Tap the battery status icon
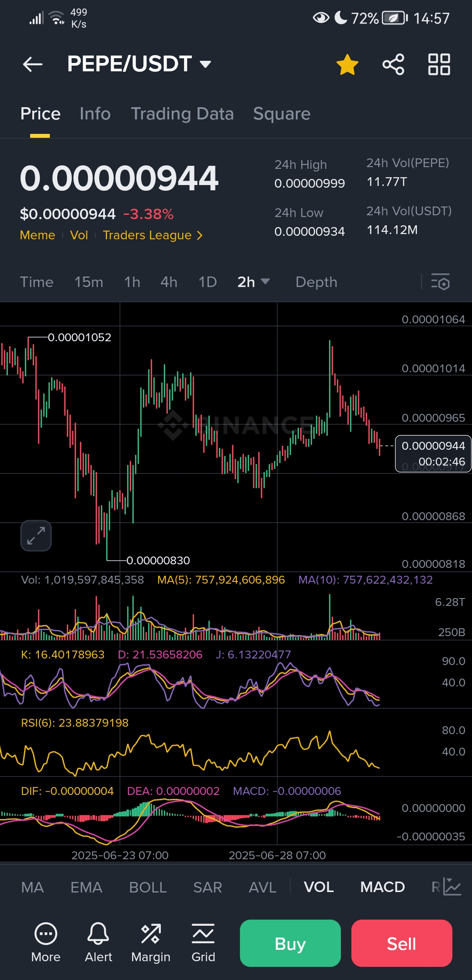Screen dimensions: 472x980 (x=395, y=18)
